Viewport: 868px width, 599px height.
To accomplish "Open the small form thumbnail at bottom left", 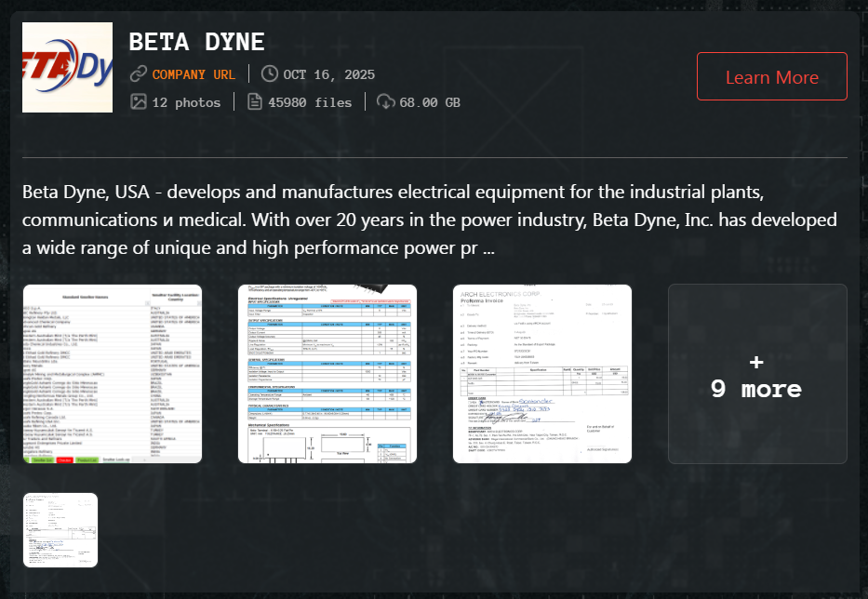I will pyautogui.click(x=61, y=527).
